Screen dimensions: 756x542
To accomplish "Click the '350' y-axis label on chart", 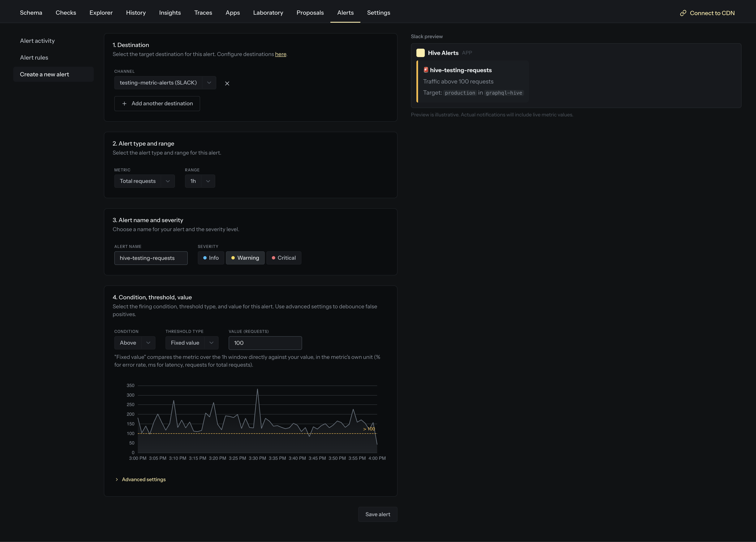I will (130, 385).
